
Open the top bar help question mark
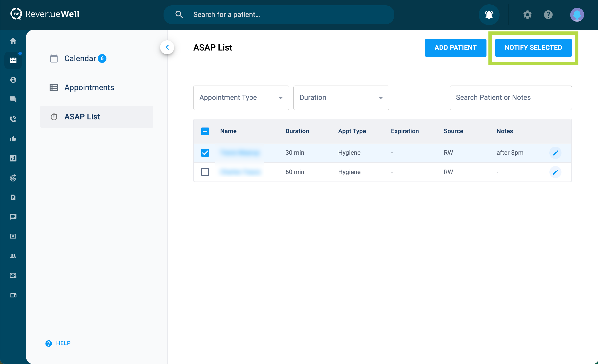click(x=548, y=15)
